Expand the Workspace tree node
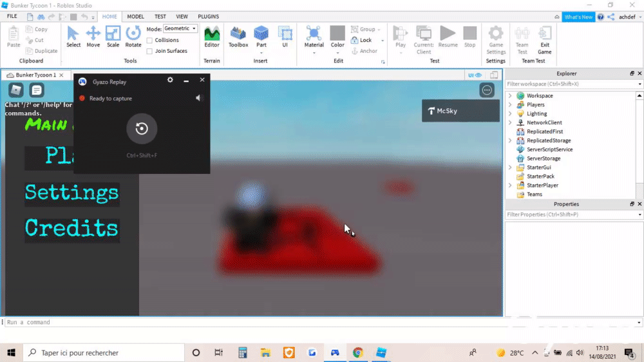This screenshot has width=644, height=362. tap(510, 95)
